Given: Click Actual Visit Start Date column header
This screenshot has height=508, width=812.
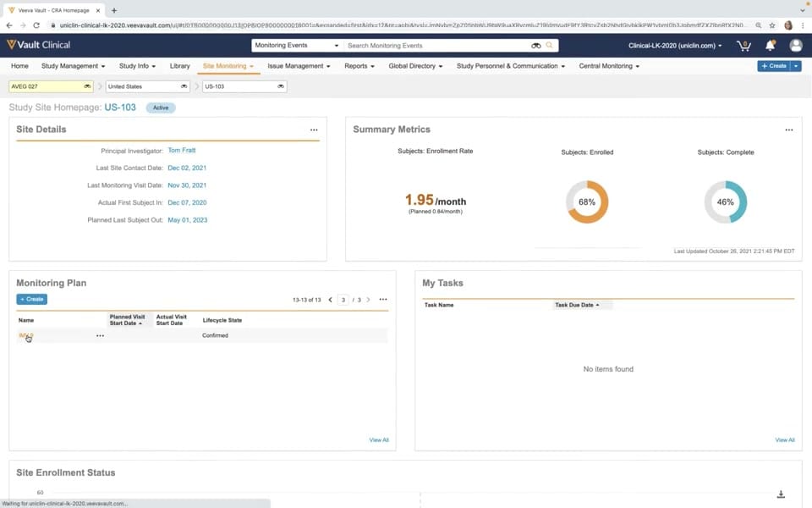Looking at the screenshot, I should click(x=171, y=320).
